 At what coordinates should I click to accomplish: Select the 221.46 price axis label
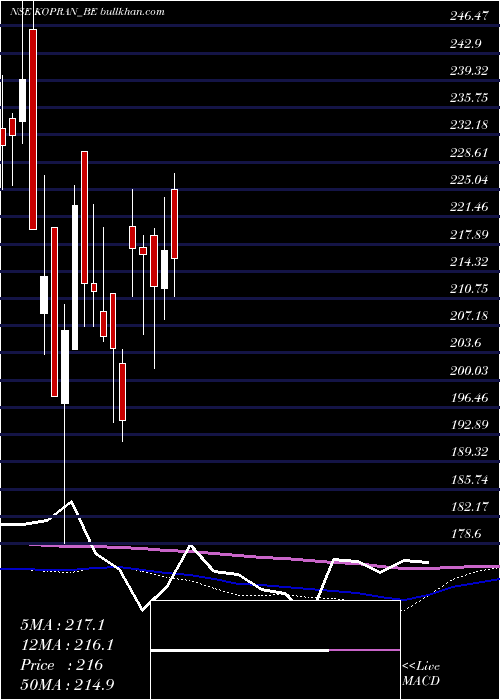click(x=469, y=208)
